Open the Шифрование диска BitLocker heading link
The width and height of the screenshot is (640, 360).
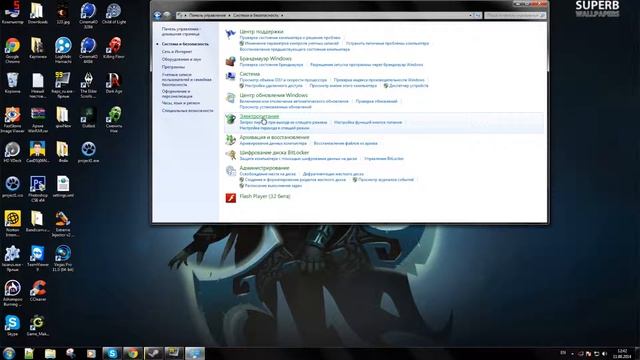click(x=274, y=153)
